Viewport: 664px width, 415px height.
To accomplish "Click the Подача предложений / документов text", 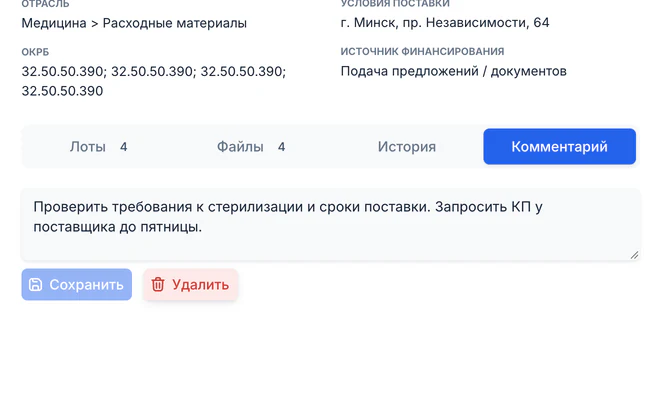I will pos(454,71).
